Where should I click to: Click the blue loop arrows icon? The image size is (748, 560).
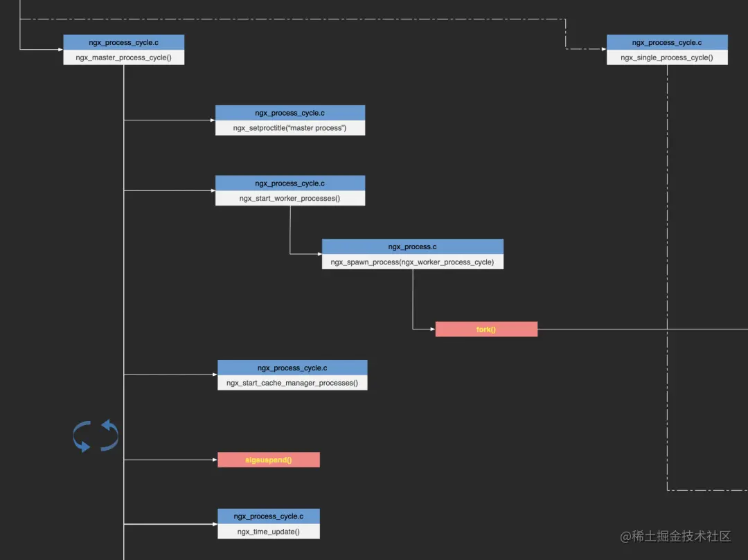pyautogui.click(x=96, y=435)
